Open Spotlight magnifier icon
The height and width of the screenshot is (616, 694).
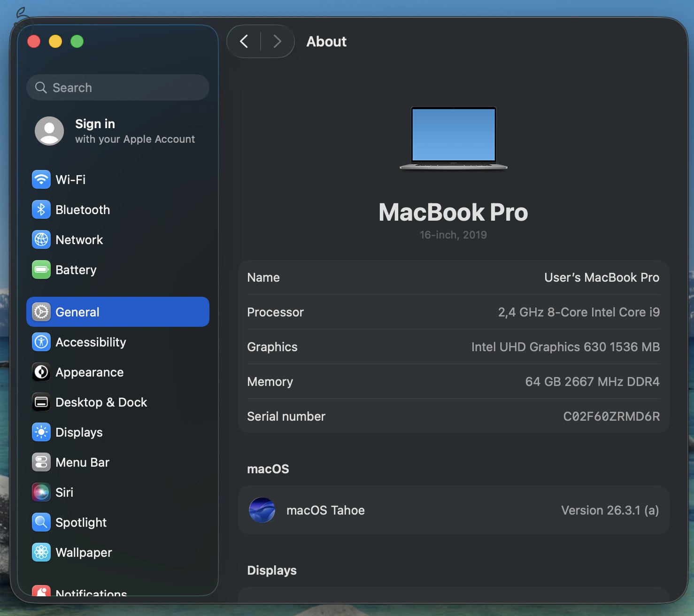click(x=41, y=522)
